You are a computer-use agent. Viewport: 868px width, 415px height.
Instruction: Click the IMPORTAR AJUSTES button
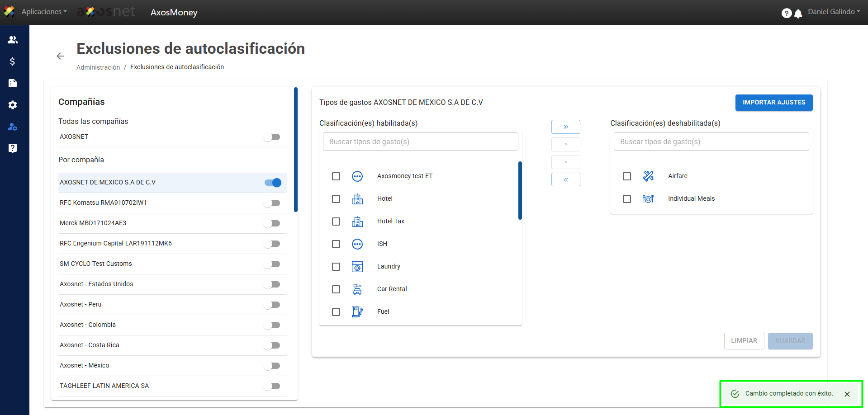pos(773,103)
